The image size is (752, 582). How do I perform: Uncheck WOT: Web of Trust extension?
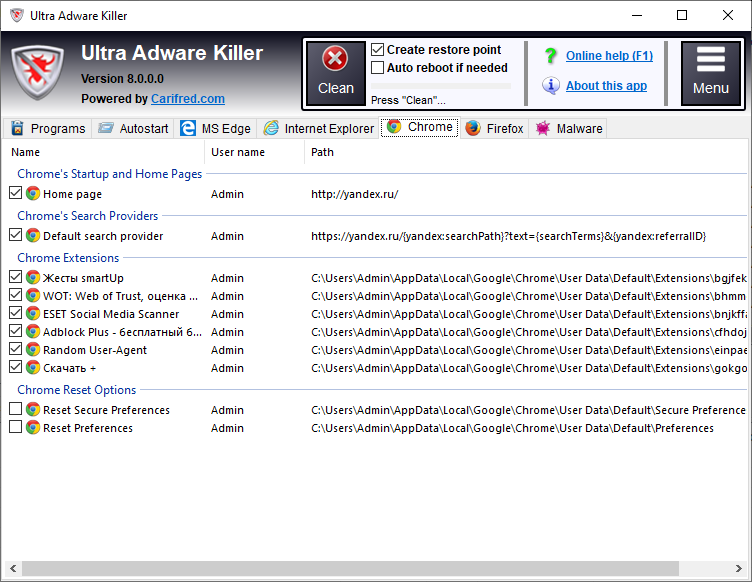15,295
